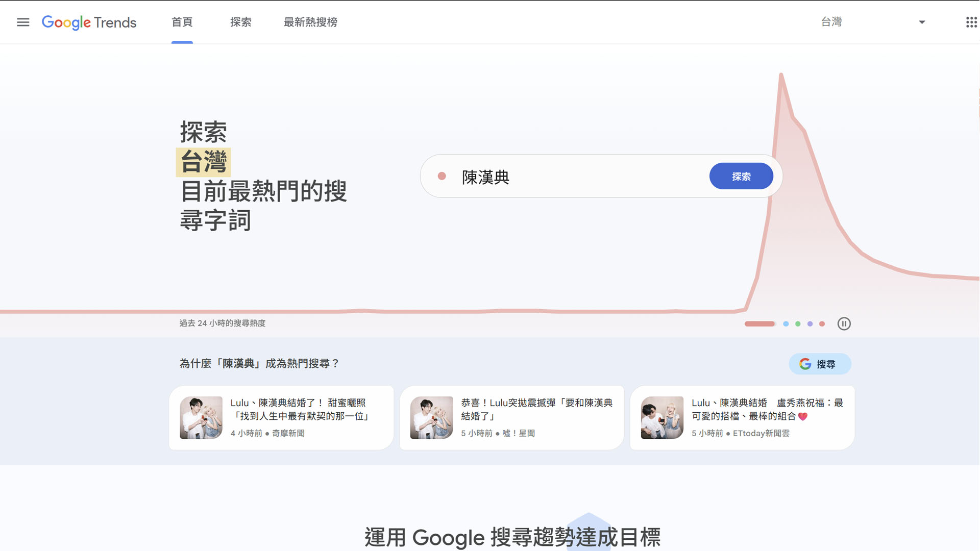Click the peak of the search trend chart
The width and height of the screenshot is (980, 551).
[x=781, y=75]
